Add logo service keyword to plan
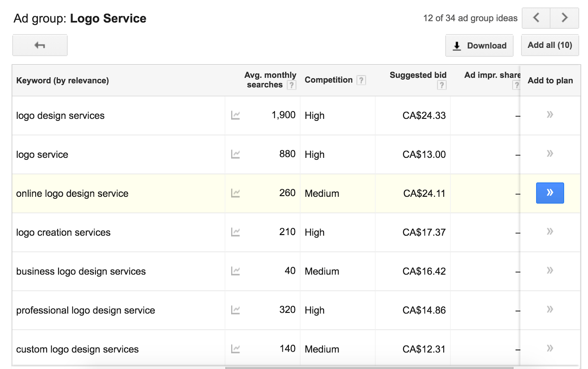This screenshot has height=369, width=588. pos(550,154)
